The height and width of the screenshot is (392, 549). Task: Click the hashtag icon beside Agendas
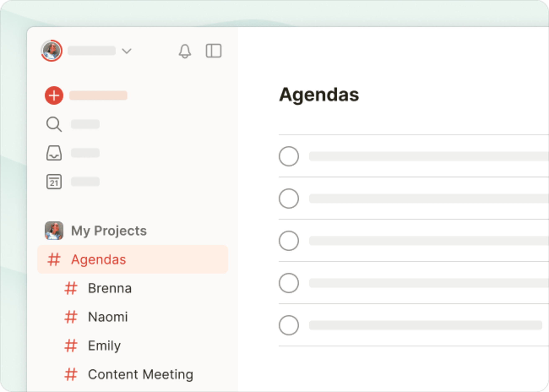(54, 260)
